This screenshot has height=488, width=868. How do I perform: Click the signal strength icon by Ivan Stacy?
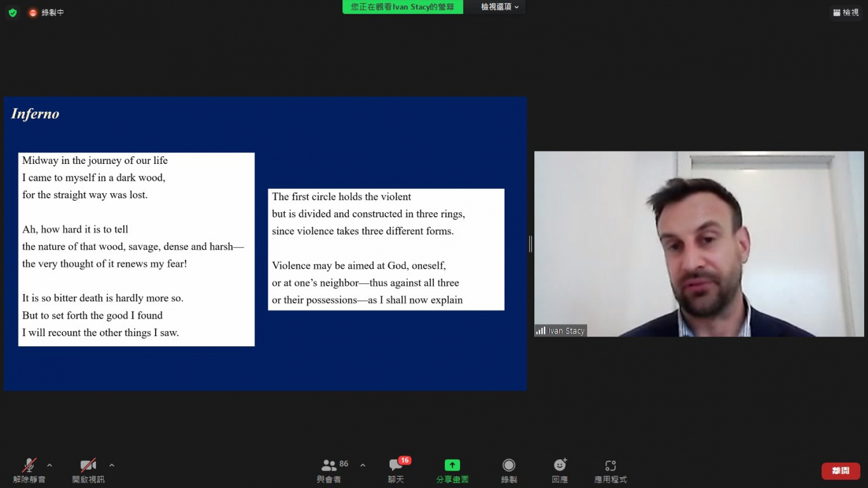[541, 331]
